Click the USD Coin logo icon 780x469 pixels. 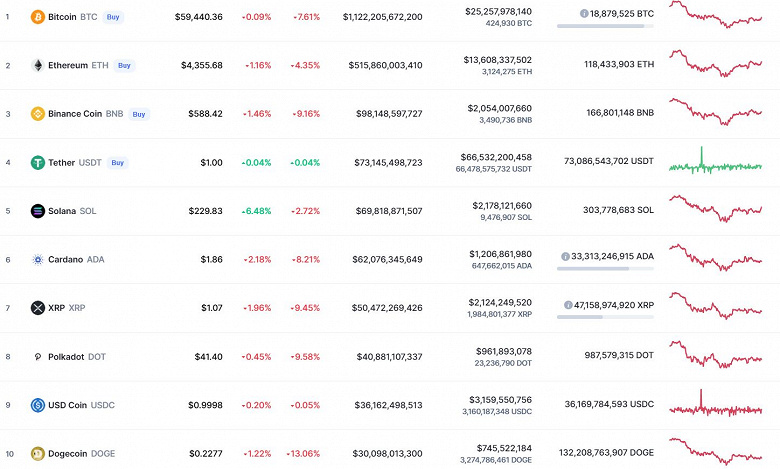point(38,405)
